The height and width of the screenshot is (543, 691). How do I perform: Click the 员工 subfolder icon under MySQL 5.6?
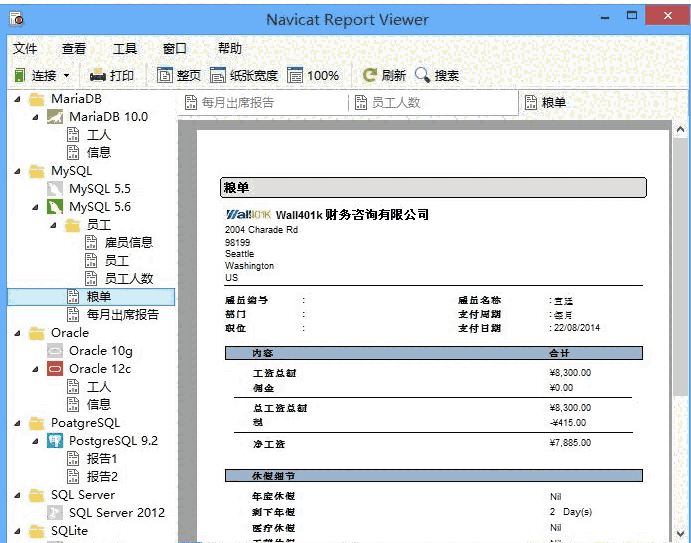click(x=73, y=225)
